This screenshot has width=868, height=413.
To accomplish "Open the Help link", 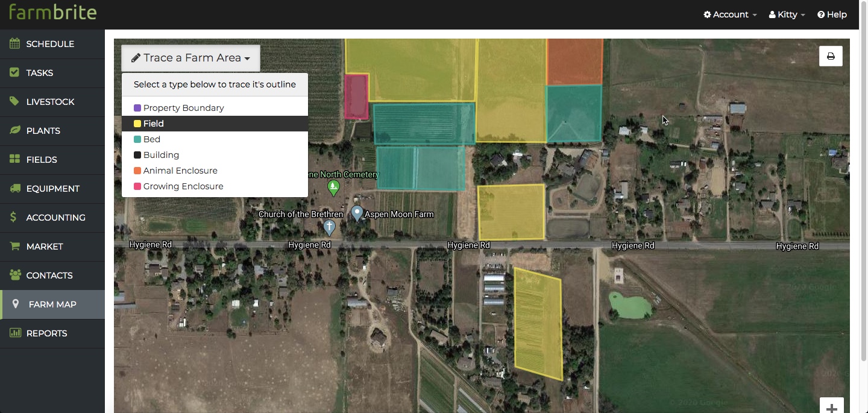I will [x=832, y=14].
